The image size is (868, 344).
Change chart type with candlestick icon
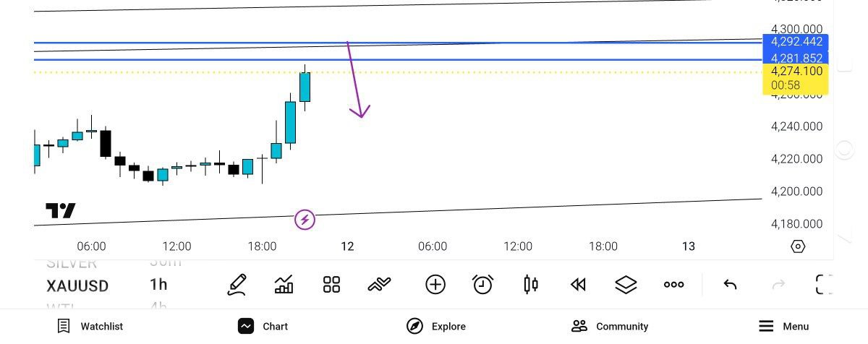click(530, 285)
